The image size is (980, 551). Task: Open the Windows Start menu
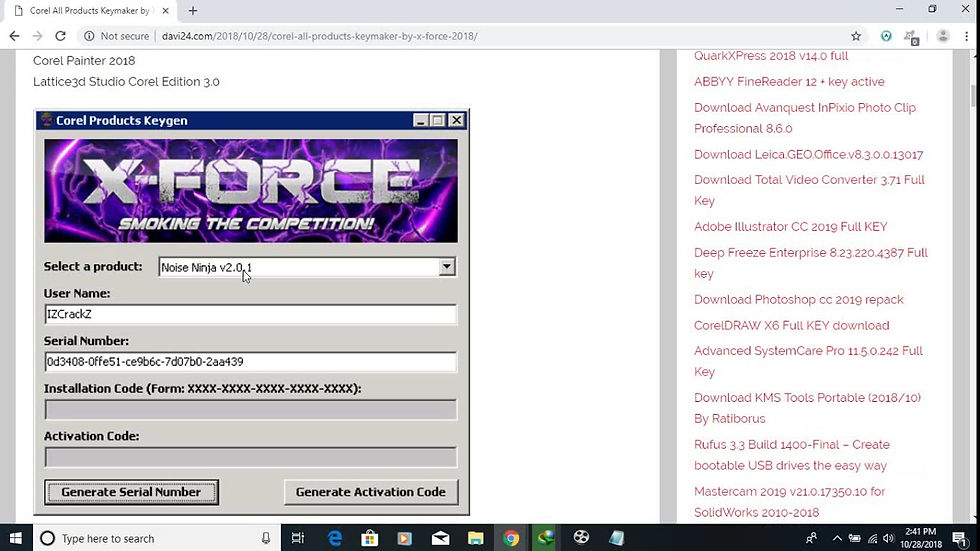16,538
